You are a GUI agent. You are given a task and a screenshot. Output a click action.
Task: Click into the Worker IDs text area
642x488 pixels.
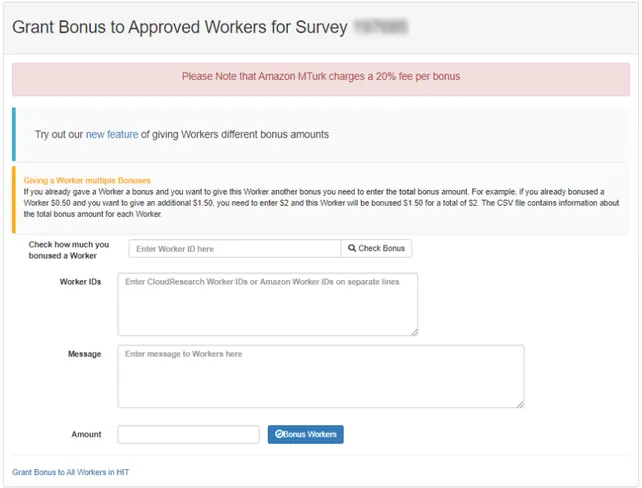[268, 304]
